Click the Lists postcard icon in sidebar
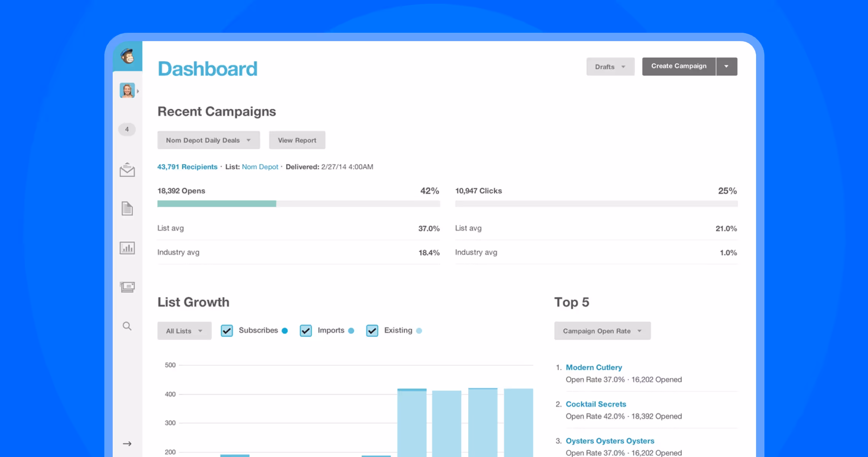 click(127, 287)
